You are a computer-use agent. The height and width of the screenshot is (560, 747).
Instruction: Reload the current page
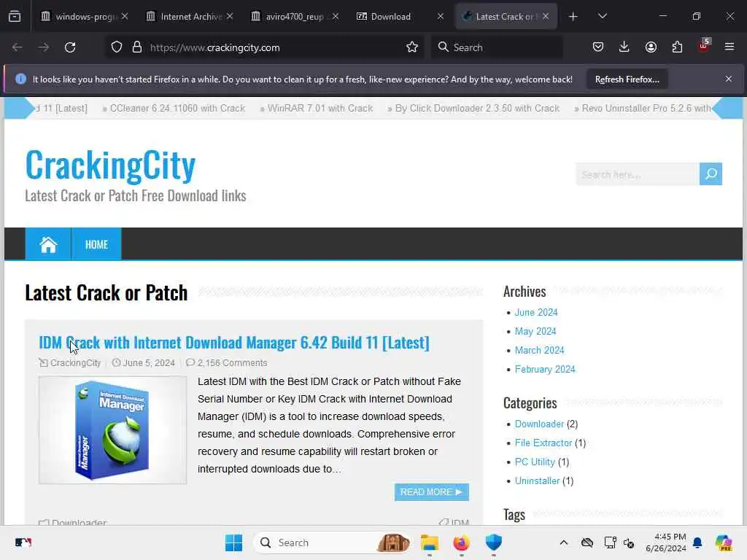coord(70,47)
